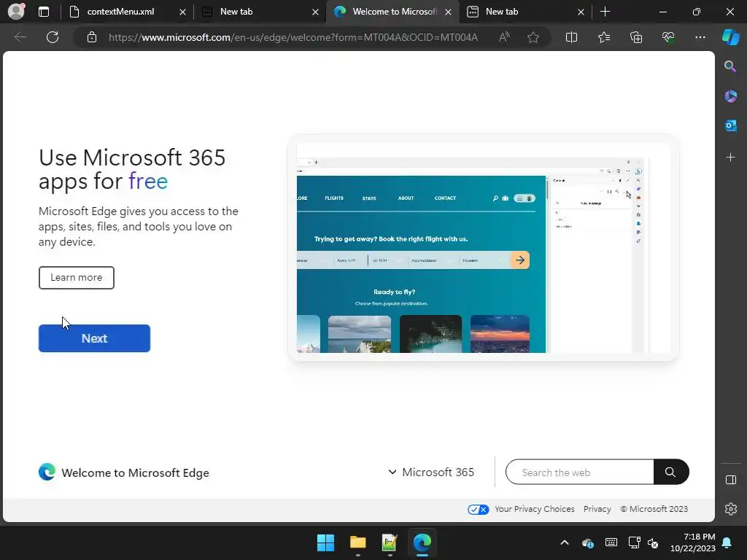The width and height of the screenshot is (747, 560).
Task: Click the Microsoft Edge logo in footer
Action: coord(47,472)
